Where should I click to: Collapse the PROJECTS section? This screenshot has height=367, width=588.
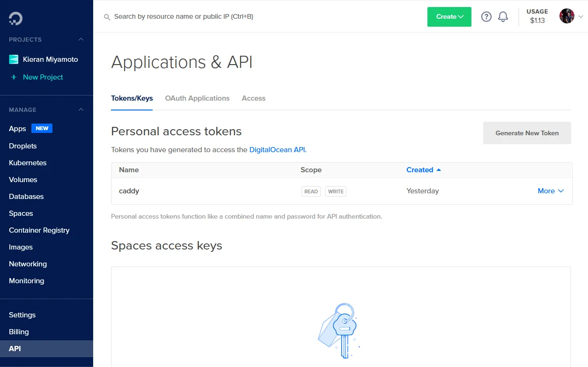click(81, 39)
